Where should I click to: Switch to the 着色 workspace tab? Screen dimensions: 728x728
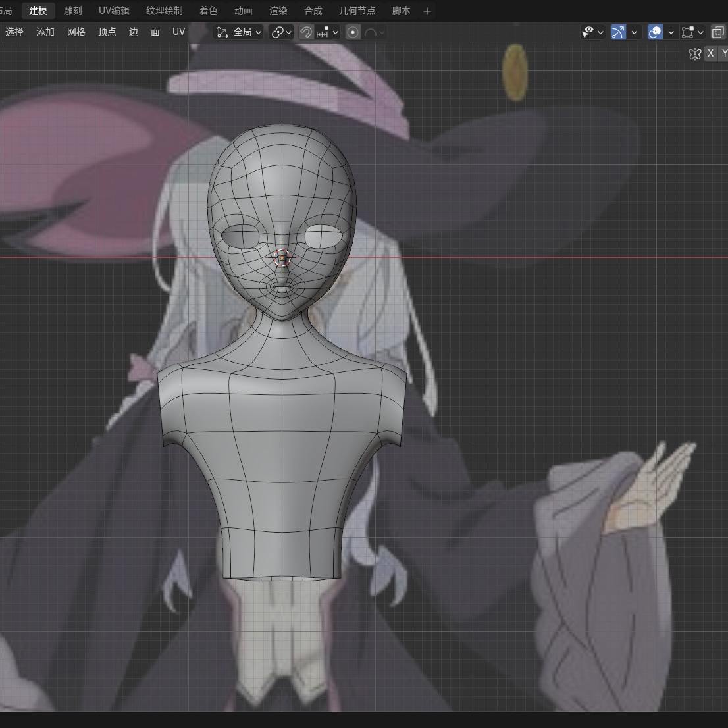[209, 11]
